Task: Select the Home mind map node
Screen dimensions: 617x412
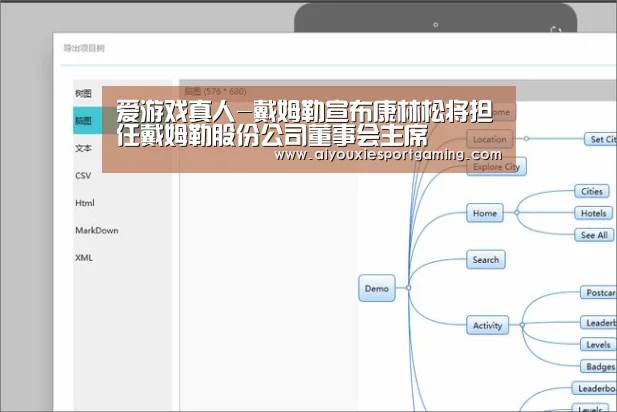Action: (x=484, y=213)
